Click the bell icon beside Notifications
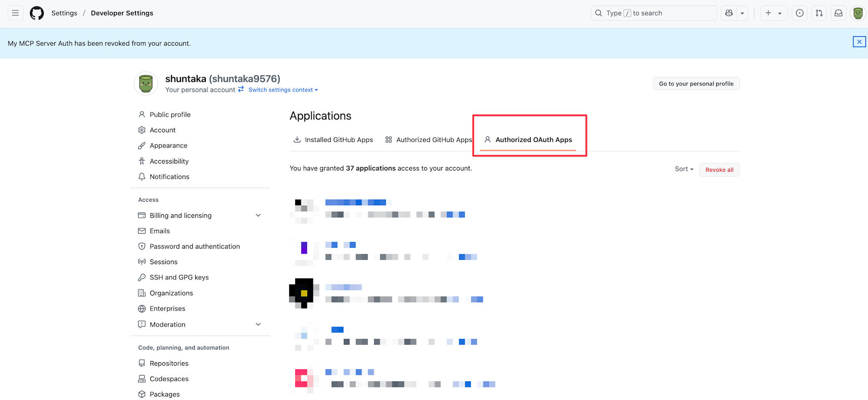868x400 pixels. point(141,177)
